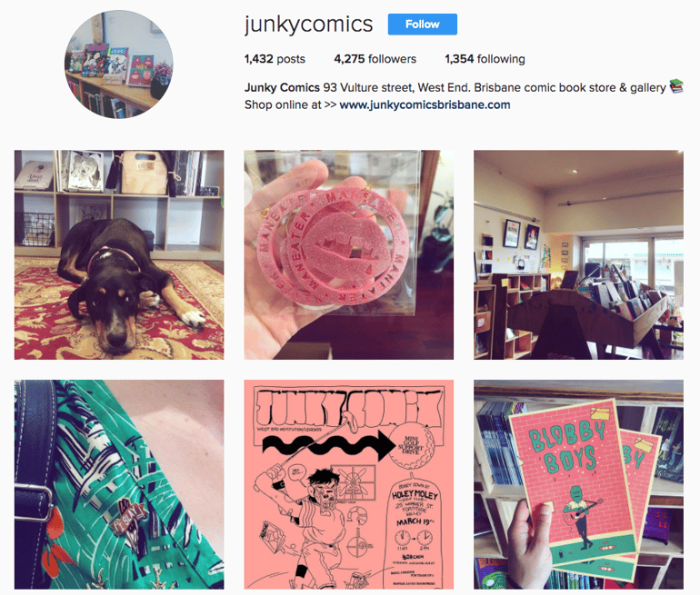View the 4,275 followers list
Viewport: 700px width, 595px height.
(x=375, y=59)
